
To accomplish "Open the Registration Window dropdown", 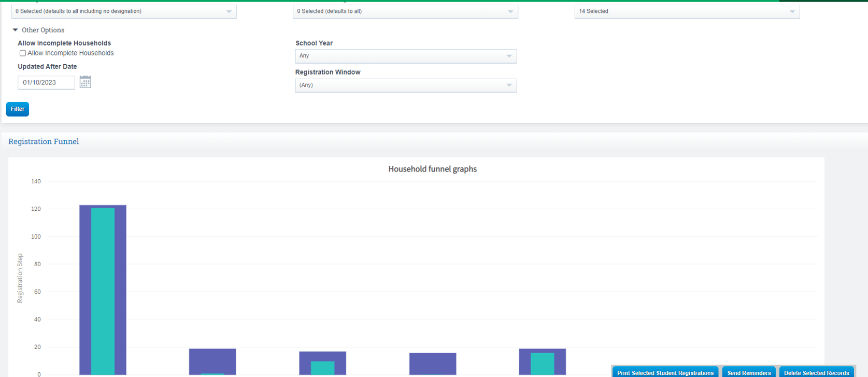I will point(406,85).
